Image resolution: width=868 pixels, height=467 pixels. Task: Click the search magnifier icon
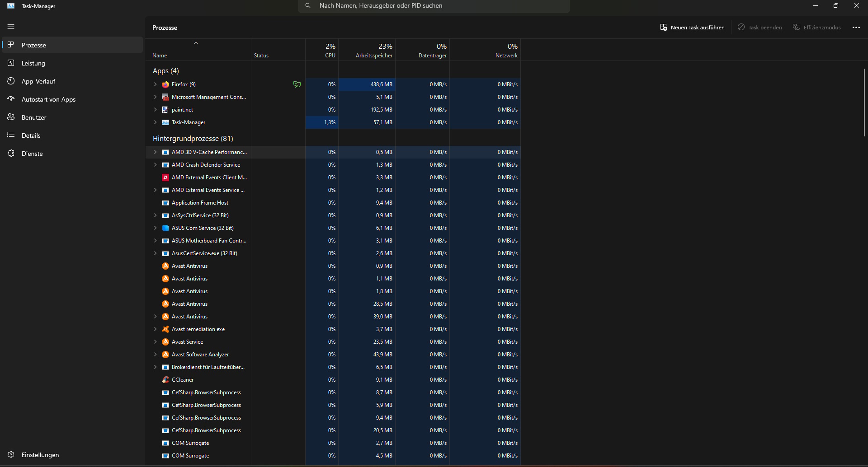click(x=308, y=6)
